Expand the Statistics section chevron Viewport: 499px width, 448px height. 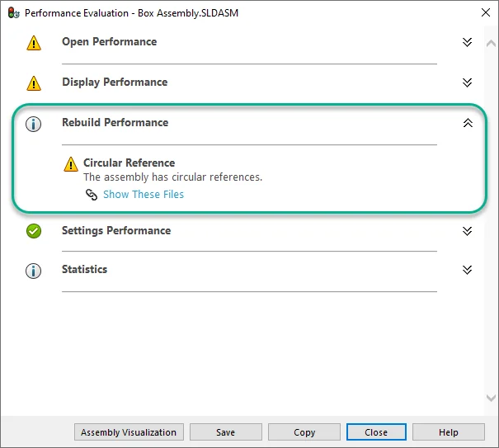468,270
